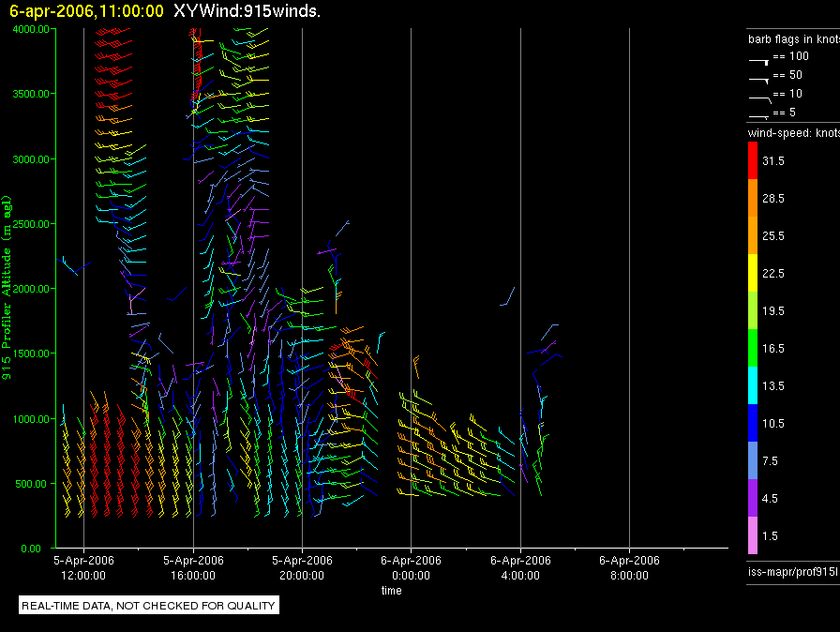
Task: Click the 6-Apr-2006 8:00:00 time axis label
Action: 628,567
